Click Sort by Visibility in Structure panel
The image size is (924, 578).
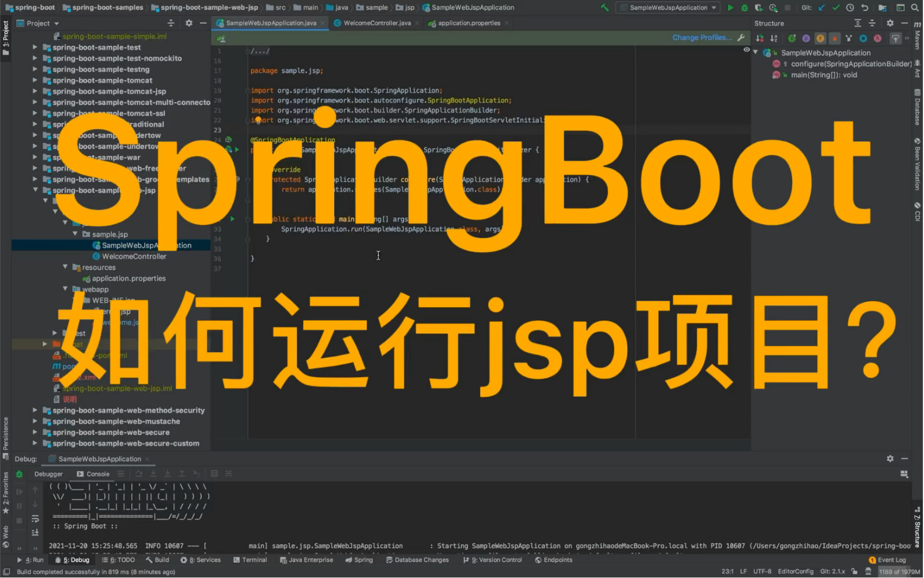pyautogui.click(x=759, y=38)
